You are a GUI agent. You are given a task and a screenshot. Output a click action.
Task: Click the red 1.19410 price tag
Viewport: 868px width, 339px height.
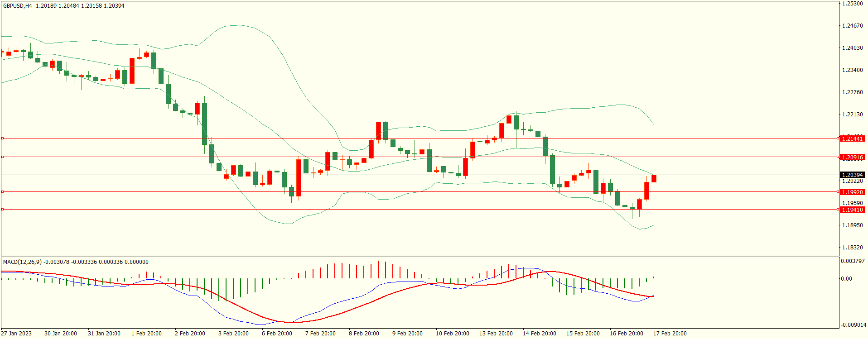click(x=852, y=210)
